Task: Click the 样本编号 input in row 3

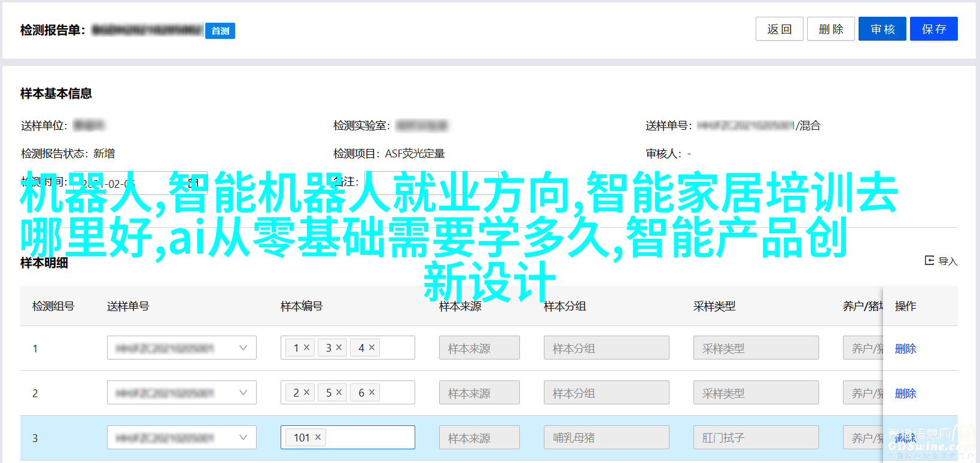Action: (348, 437)
